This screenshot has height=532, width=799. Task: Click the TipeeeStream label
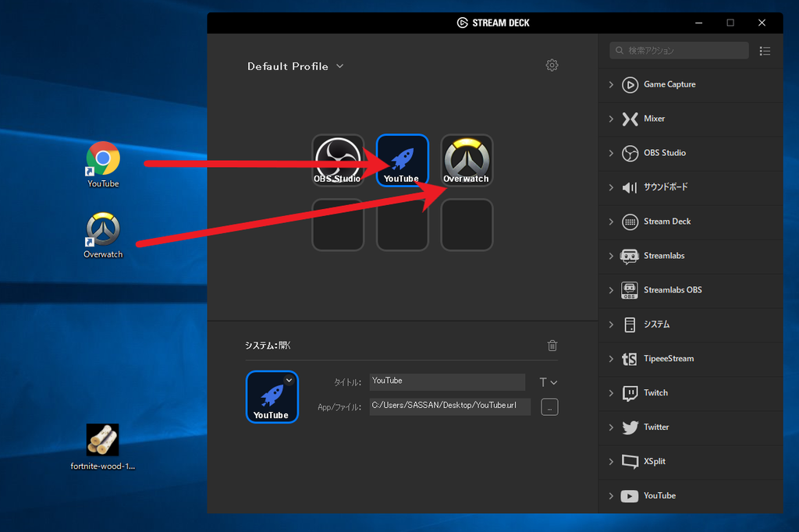[669, 359]
